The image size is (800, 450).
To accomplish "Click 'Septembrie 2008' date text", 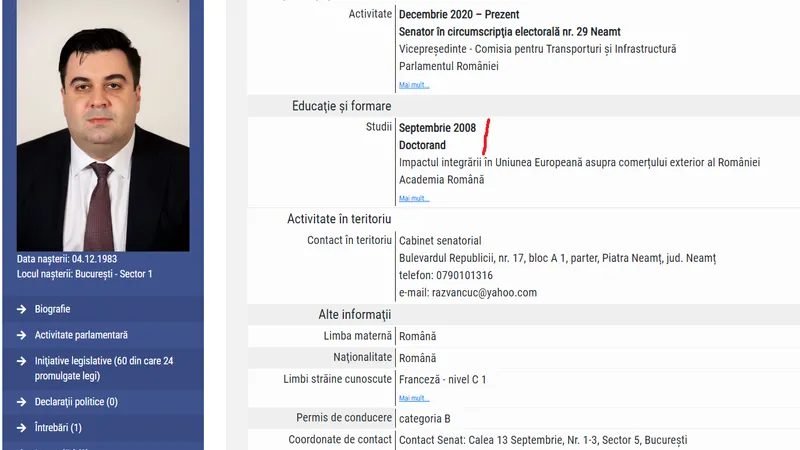I will tap(437, 128).
